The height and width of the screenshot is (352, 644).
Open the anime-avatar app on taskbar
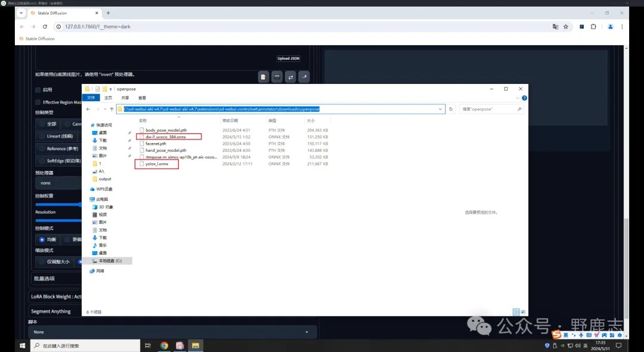click(x=180, y=346)
